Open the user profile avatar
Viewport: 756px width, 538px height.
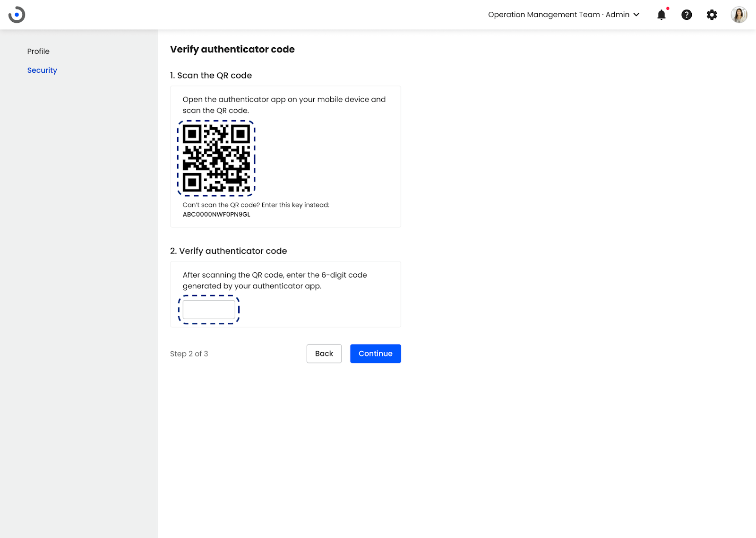coord(739,15)
